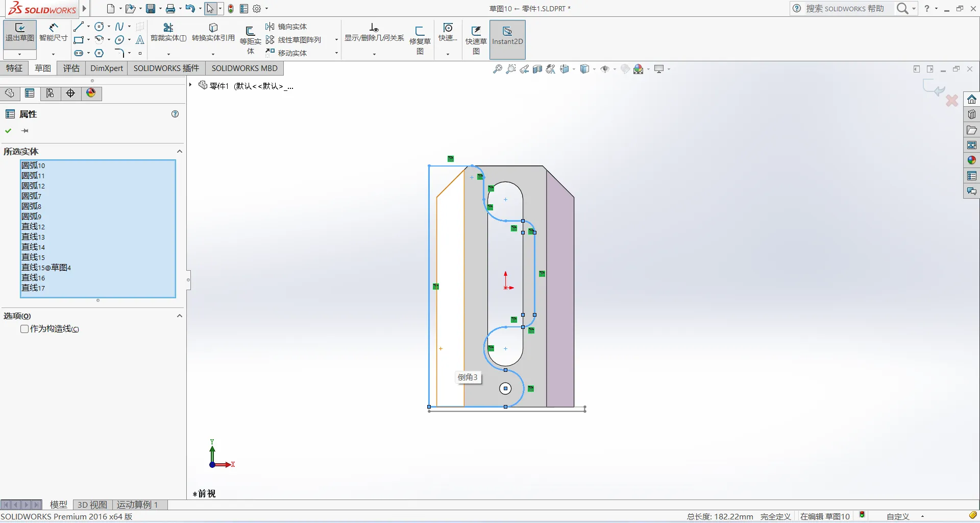Select the Polygon sketch tool
Viewport: 980px width, 523px height.
[x=100, y=53]
